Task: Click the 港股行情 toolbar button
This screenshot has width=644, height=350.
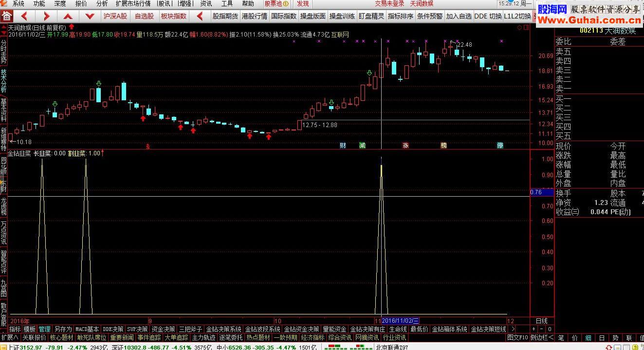Action: coord(255,16)
